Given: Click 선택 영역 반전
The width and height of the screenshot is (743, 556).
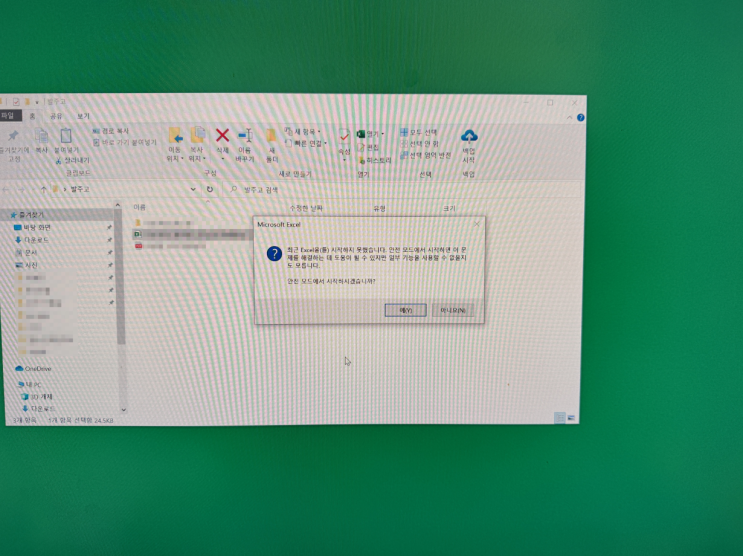Looking at the screenshot, I should pos(426,155).
